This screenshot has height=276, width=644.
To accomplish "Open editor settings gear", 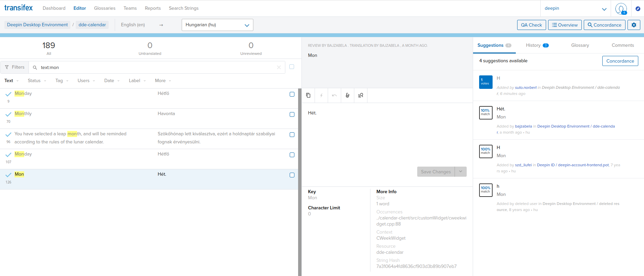I will click(634, 25).
